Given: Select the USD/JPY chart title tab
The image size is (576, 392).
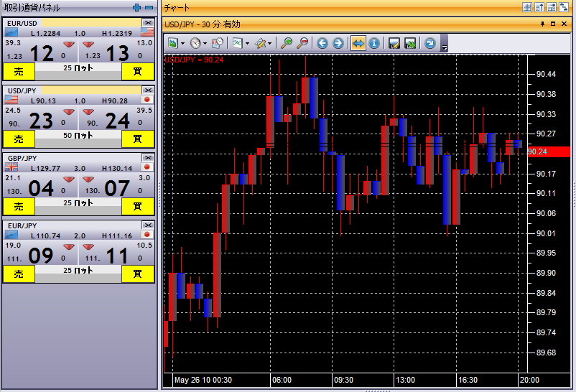Looking at the screenshot, I should 203,24.
